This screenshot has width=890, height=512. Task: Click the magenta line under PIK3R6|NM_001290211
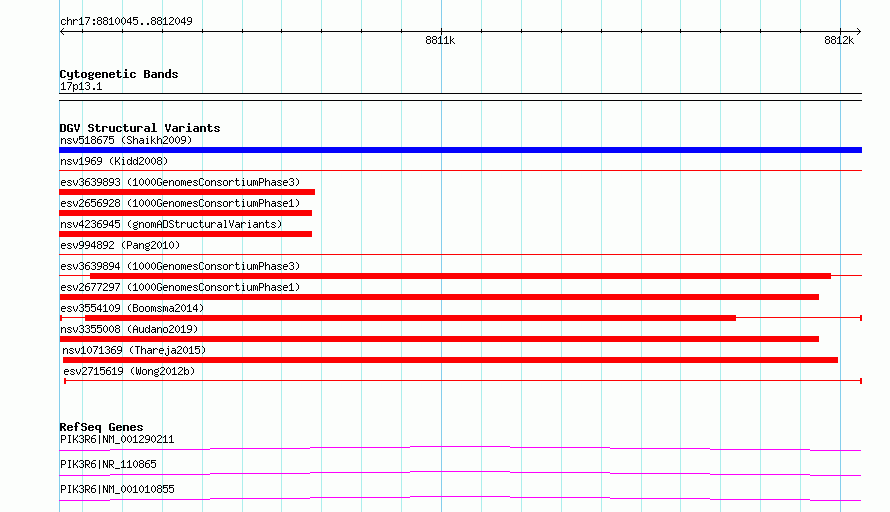coord(460,448)
